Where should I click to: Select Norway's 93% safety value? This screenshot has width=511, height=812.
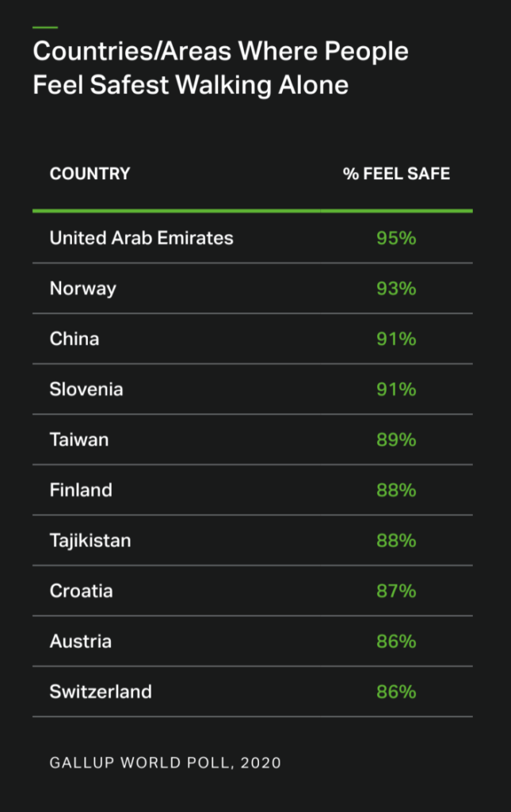pos(396,289)
